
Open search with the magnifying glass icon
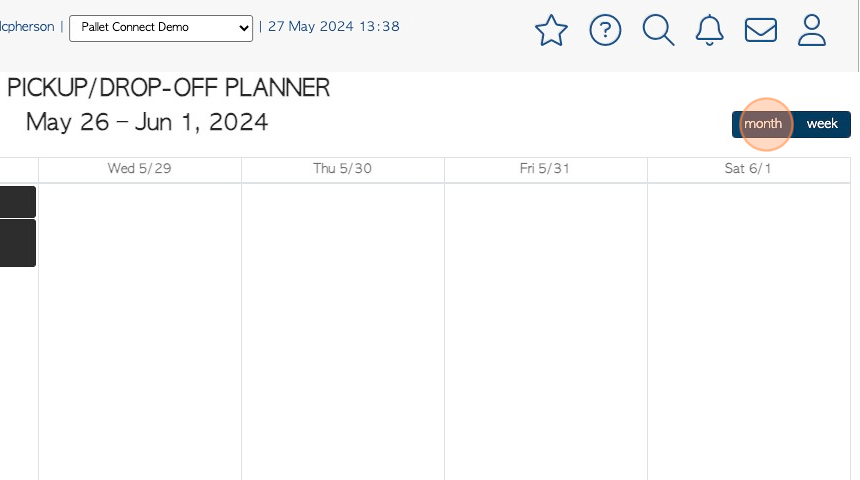pyautogui.click(x=658, y=30)
